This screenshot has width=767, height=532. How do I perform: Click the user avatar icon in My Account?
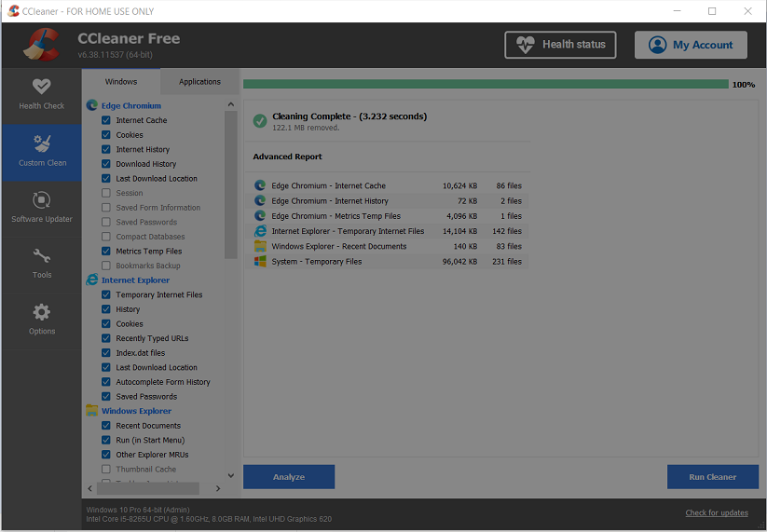point(657,45)
